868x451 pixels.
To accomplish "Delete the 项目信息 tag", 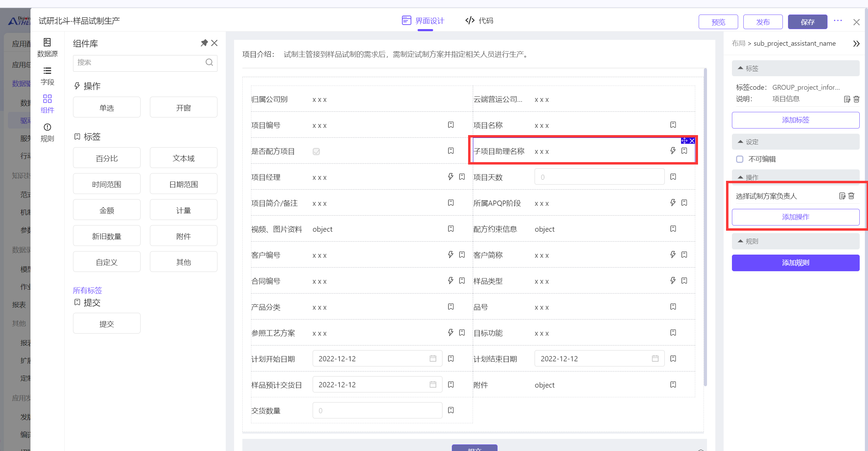I will 856,99.
